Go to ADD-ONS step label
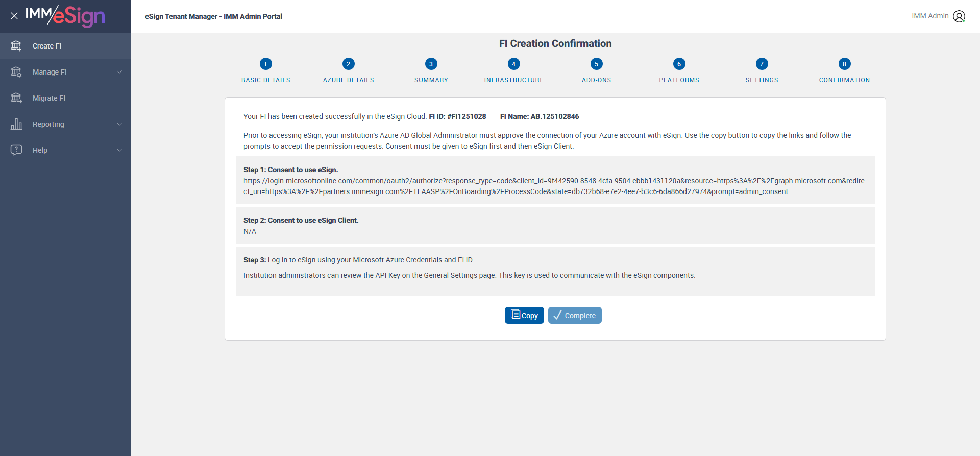Screen dimensions: 980x456 point(597,80)
